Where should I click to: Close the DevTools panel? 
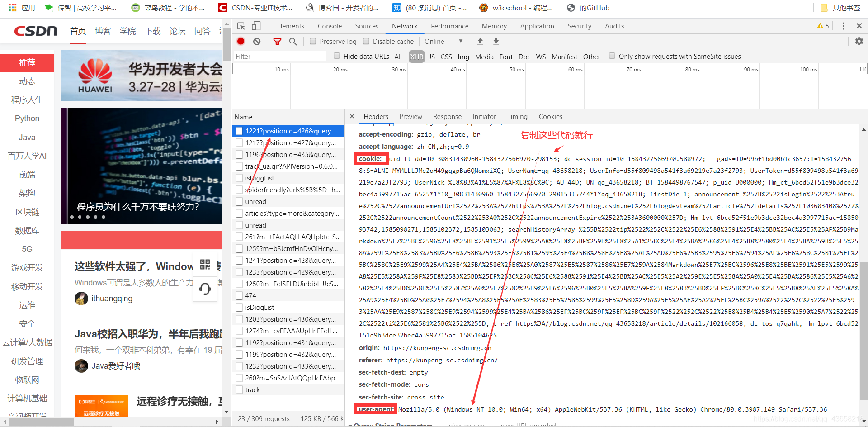(859, 26)
